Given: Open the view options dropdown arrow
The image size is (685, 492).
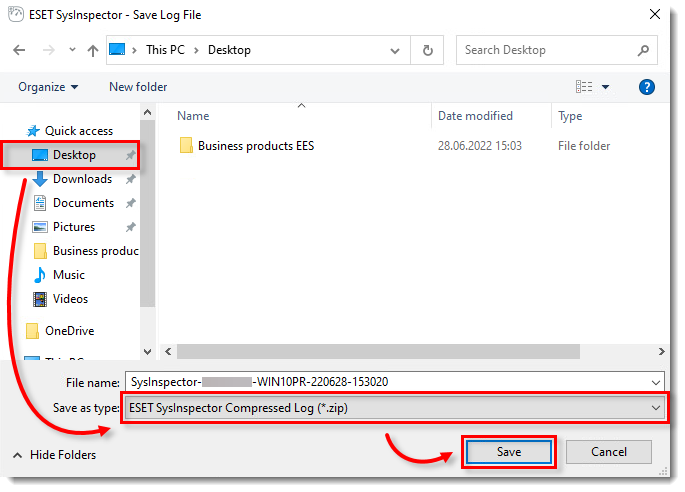Looking at the screenshot, I should (605, 87).
